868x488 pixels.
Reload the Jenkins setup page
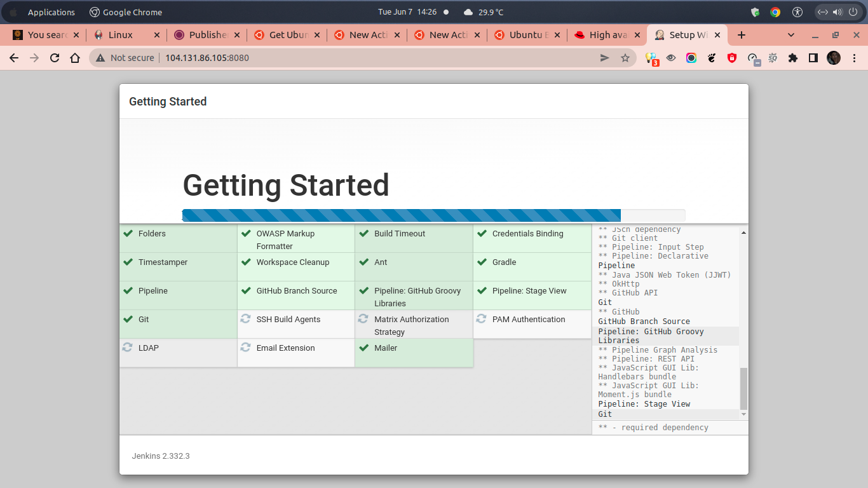click(55, 58)
